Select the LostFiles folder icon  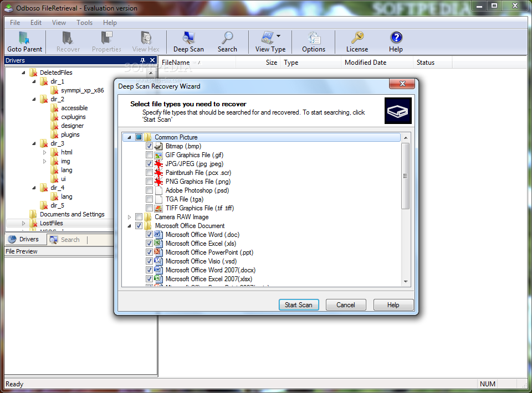click(33, 223)
